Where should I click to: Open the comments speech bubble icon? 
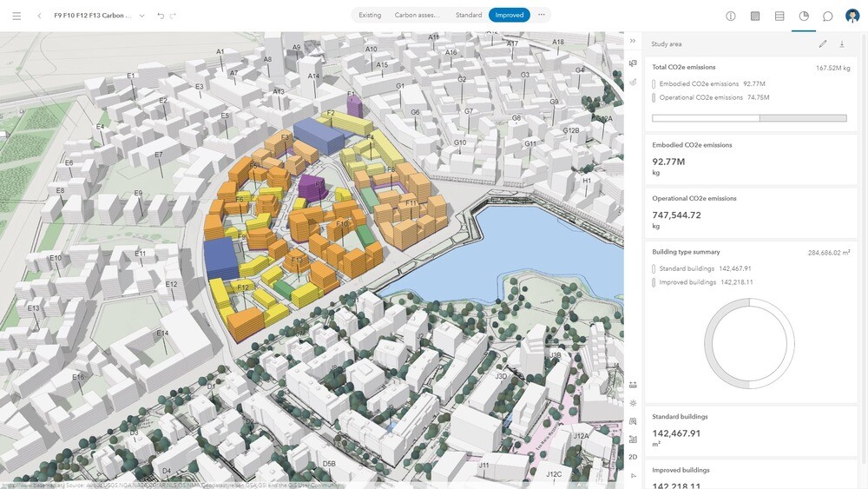click(827, 16)
